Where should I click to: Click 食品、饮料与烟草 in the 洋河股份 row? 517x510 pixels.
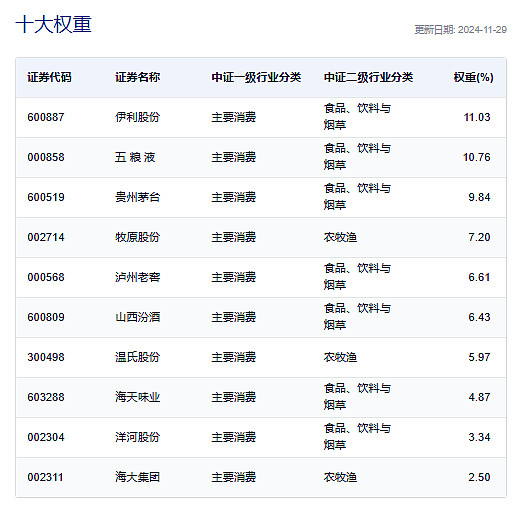tap(357, 437)
